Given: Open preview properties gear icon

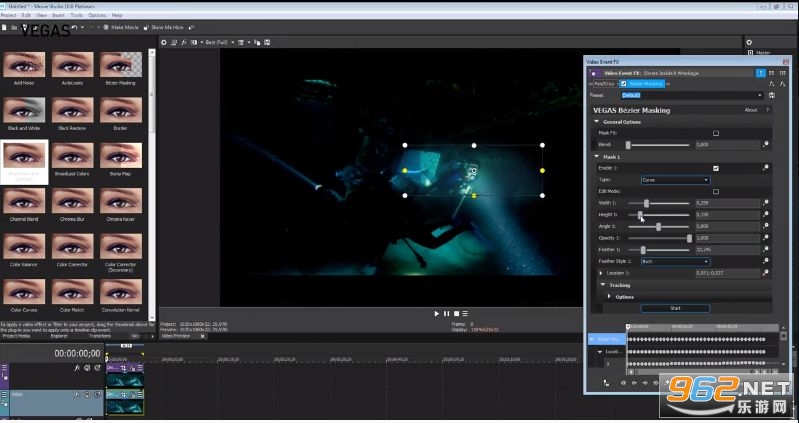Looking at the screenshot, I should 164,42.
